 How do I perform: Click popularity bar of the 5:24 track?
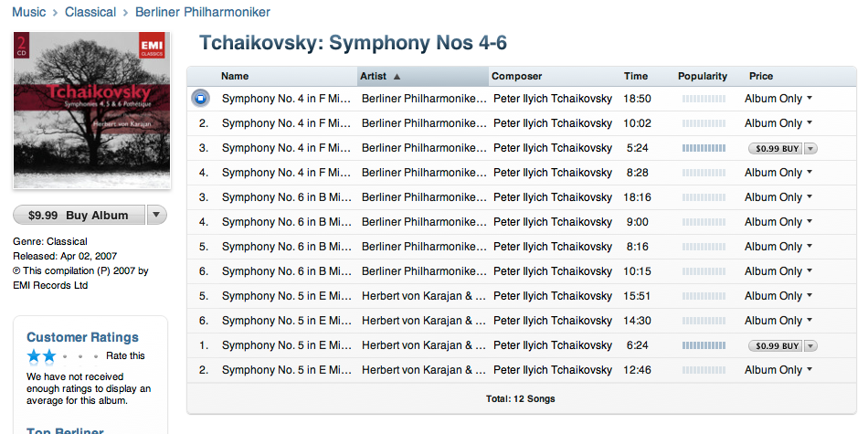[704, 148]
